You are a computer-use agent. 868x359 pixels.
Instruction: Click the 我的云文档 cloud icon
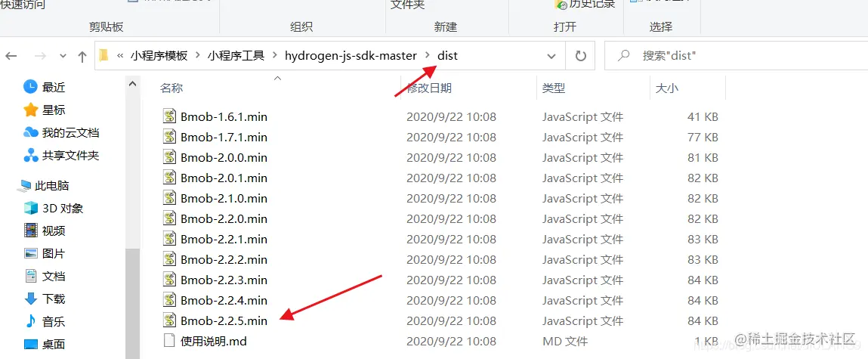point(30,132)
